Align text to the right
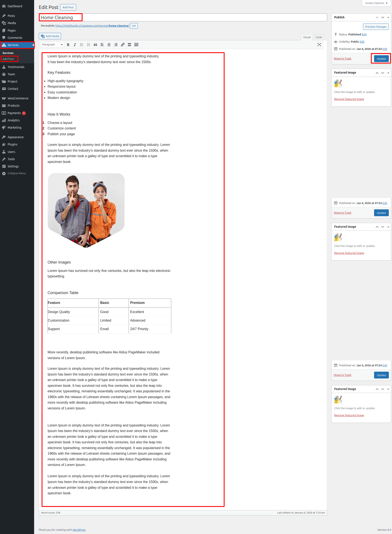The image size is (392, 534). 116,45
